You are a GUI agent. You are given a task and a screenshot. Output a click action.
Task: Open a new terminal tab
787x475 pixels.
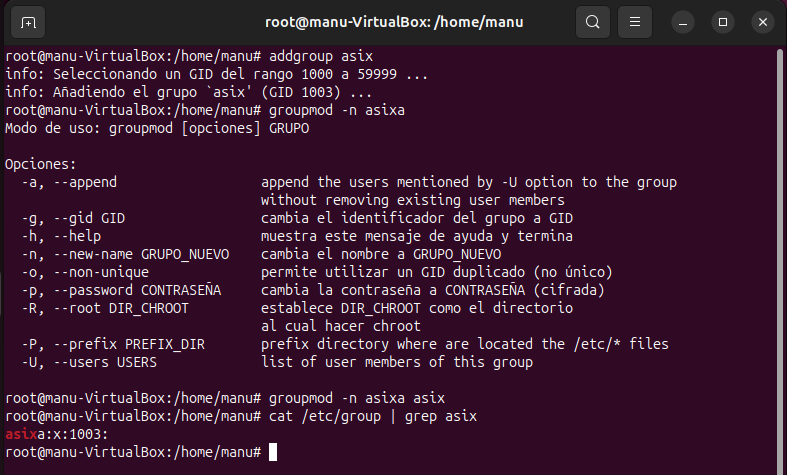click(28, 21)
